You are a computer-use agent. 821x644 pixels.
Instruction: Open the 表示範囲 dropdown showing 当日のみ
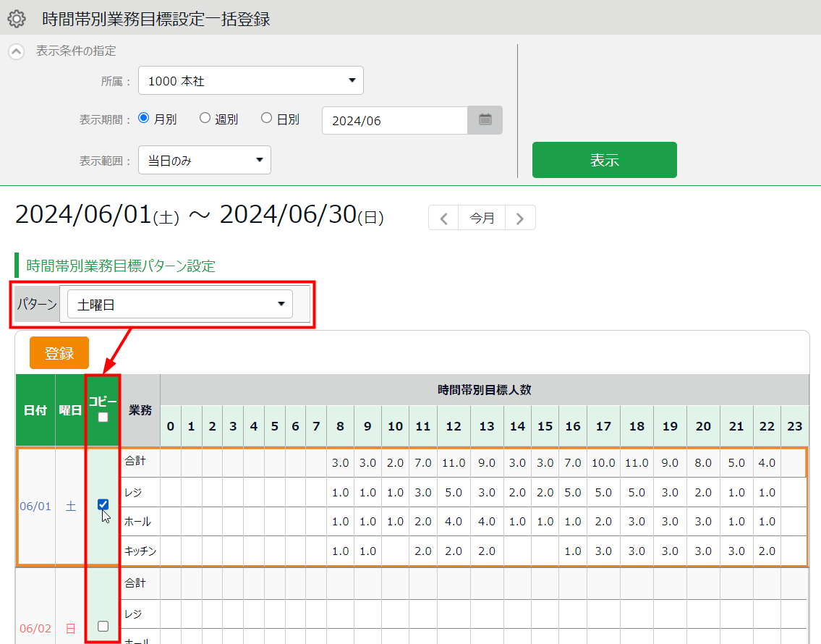204,160
